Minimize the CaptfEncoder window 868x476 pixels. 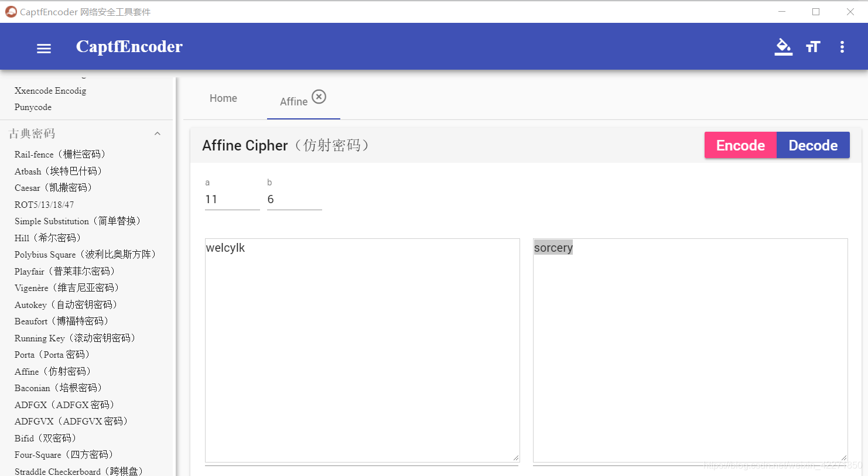[782, 12]
